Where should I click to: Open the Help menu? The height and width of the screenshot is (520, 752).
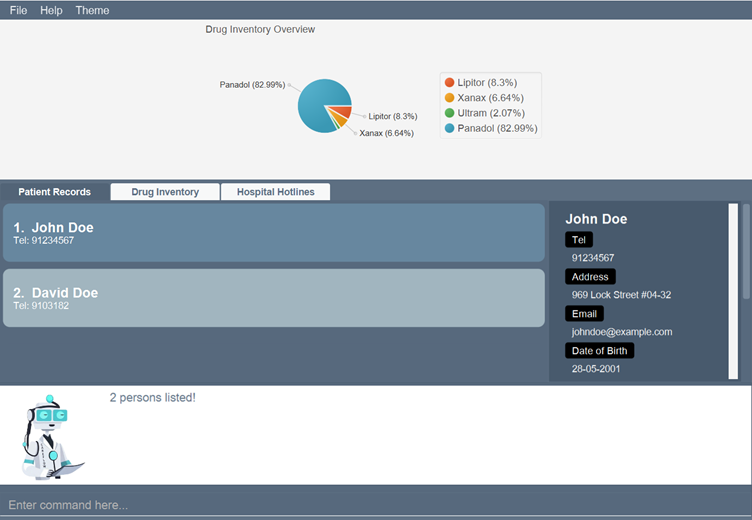(x=51, y=10)
